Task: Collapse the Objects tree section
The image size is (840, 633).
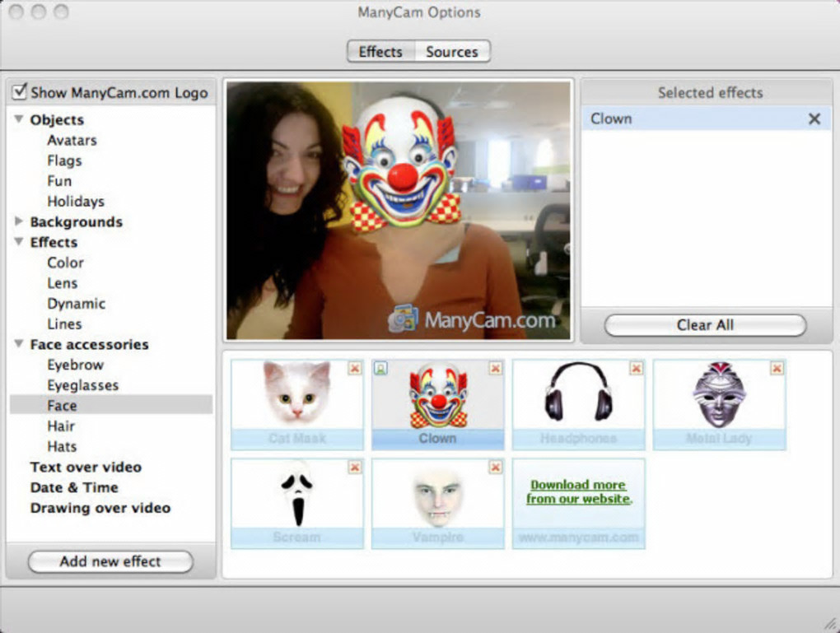Action: 19,119
